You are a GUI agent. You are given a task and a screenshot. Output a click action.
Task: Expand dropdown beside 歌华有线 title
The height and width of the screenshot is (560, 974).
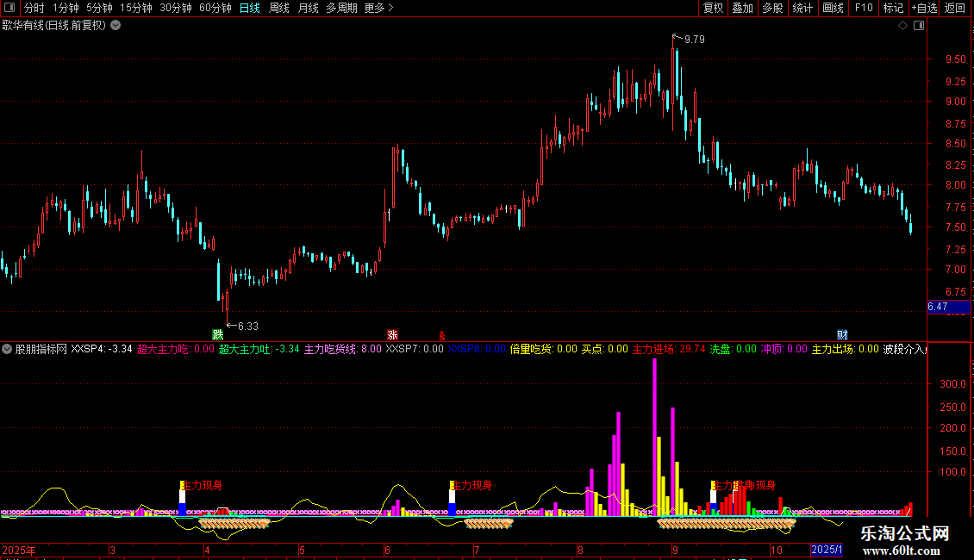click(x=116, y=26)
